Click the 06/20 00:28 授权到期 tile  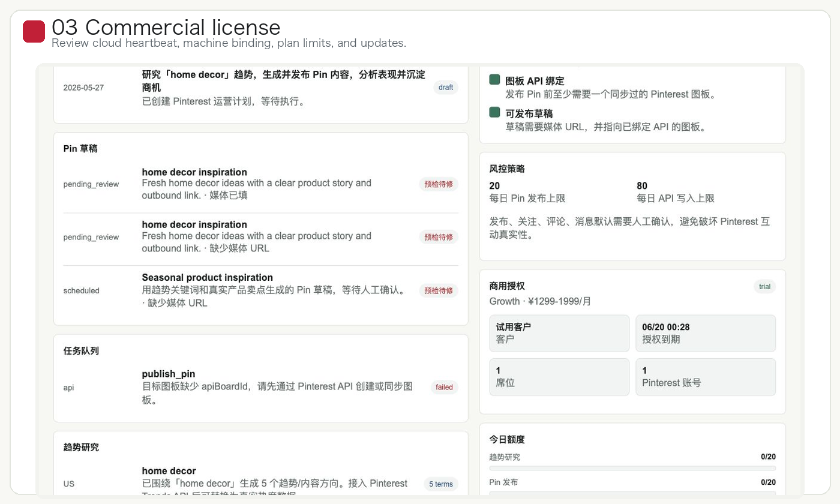pyautogui.click(x=706, y=333)
